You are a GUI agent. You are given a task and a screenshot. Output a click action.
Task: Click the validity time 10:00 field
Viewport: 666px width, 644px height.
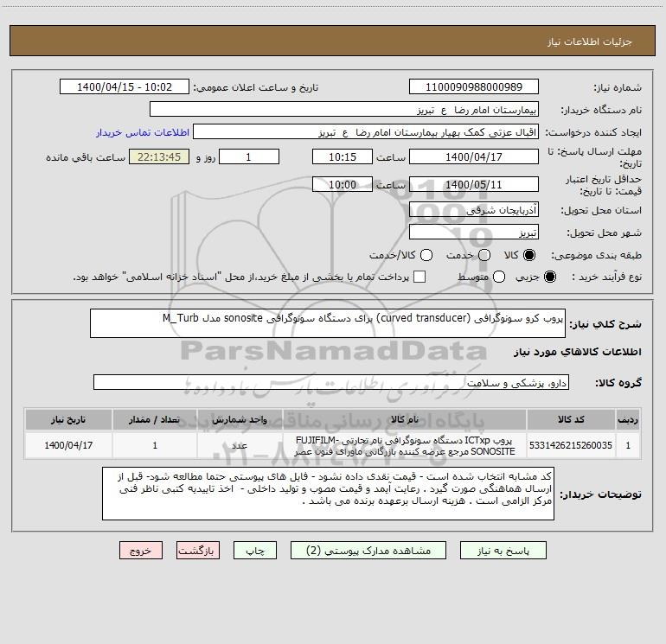(343, 184)
